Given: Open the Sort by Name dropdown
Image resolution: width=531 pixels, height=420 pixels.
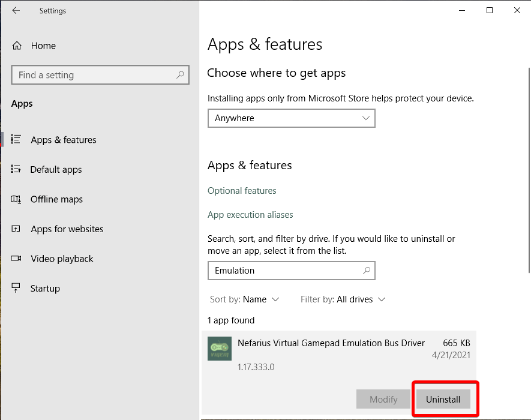Looking at the screenshot, I should coord(245,299).
